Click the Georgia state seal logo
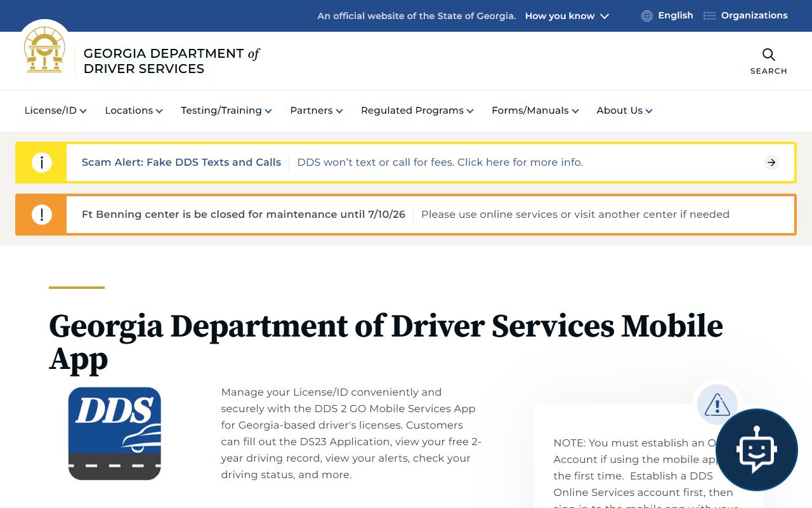Image resolution: width=812 pixels, height=508 pixels. [44, 50]
